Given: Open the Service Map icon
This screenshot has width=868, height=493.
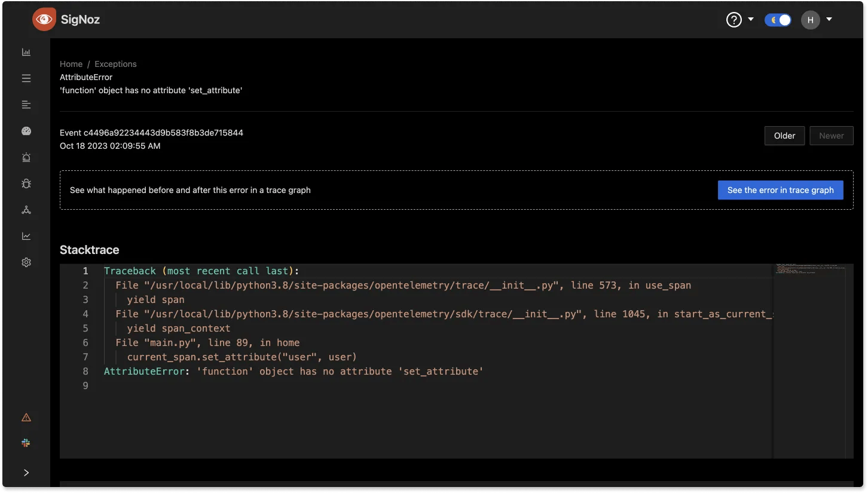Looking at the screenshot, I should pos(26,210).
